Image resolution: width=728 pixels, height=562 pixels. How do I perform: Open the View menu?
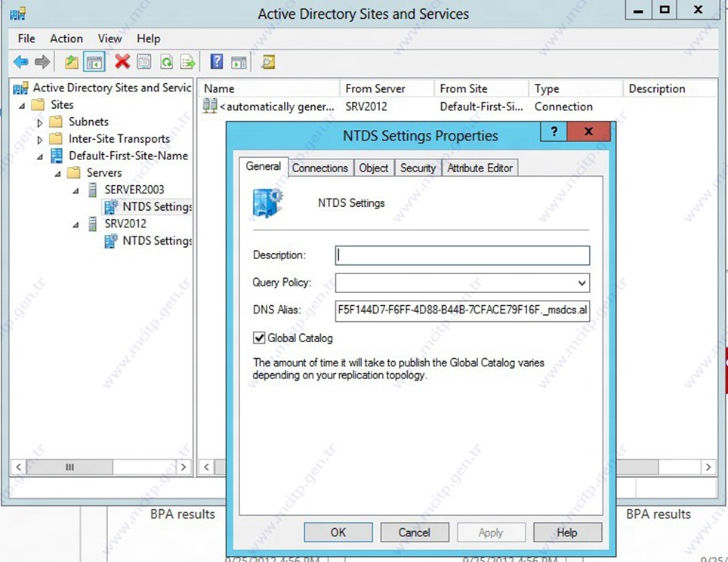point(110,39)
